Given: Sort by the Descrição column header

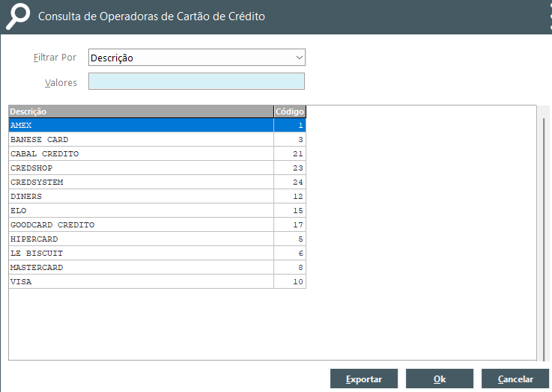Looking at the screenshot, I should (141, 111).
